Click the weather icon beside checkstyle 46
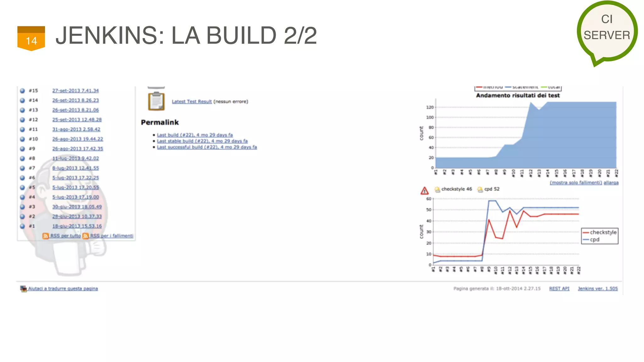 coord(437,189)
